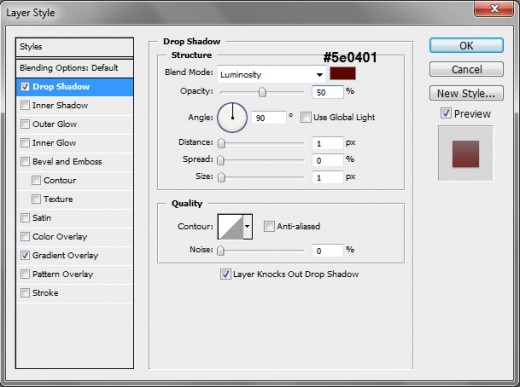520x387 pixels.
Task: Toggle the Preview checkbox
Action: coord(446,113)
